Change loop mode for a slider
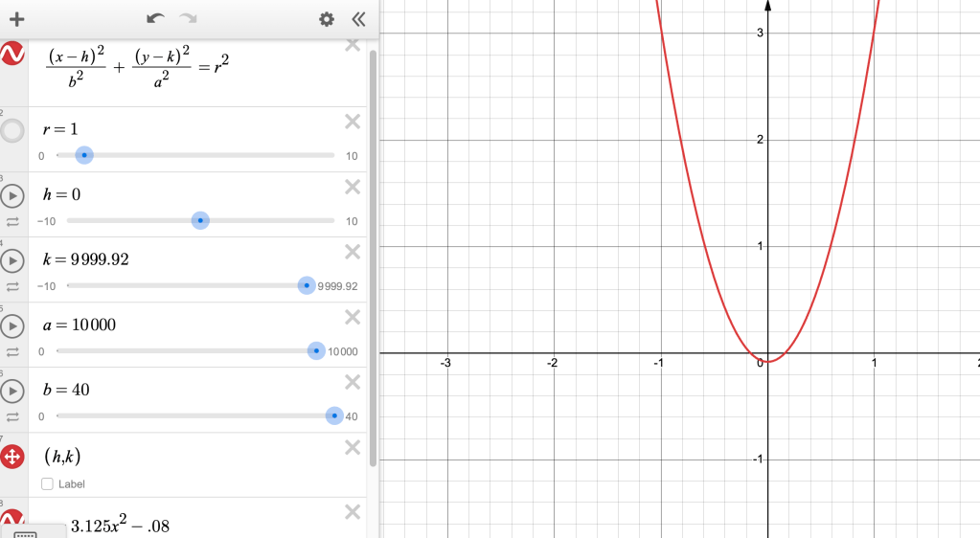The height and width of the screenshot is (538, 980). 12,351
